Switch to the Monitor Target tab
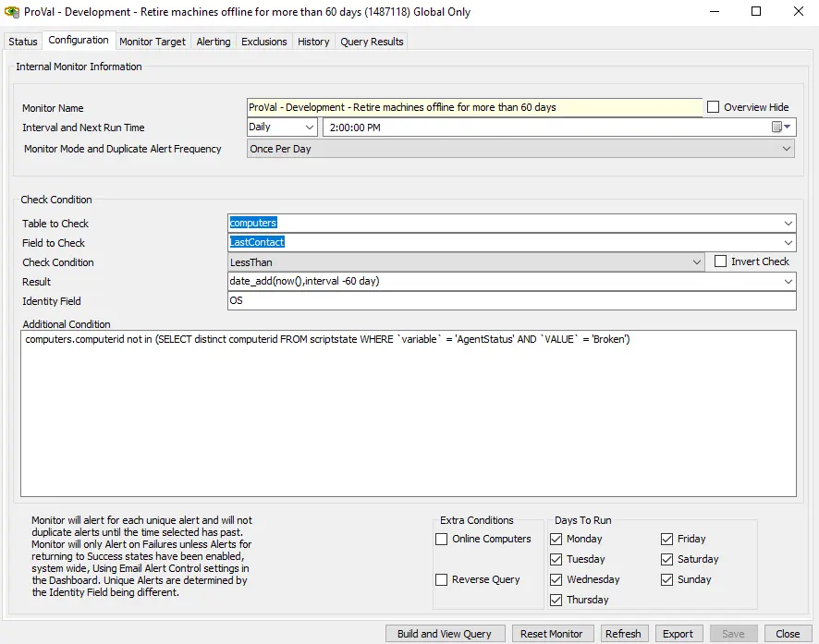 coord(153,42)
